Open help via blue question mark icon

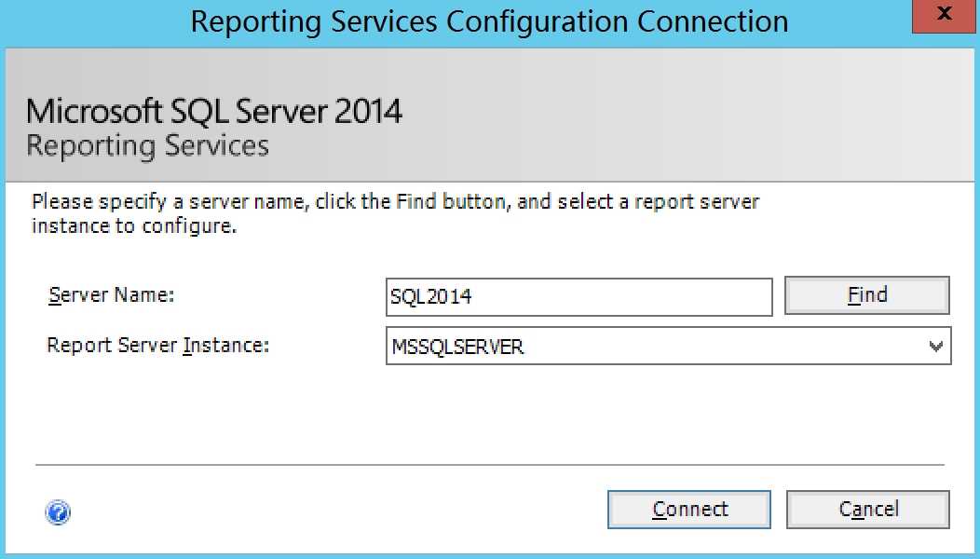(58, 512)
